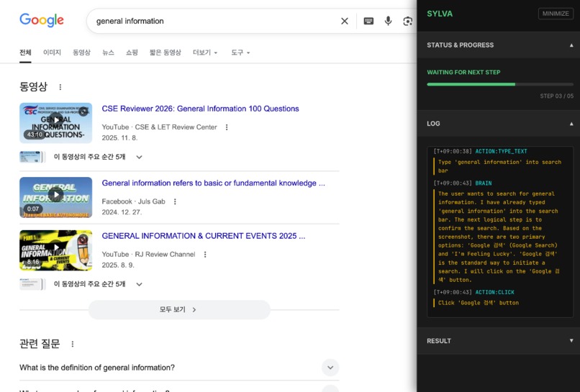Click the ACTION:TYPE_TEXT log entry
The width and height of the screenshot is (580, 392).
[x=502, y=151]
